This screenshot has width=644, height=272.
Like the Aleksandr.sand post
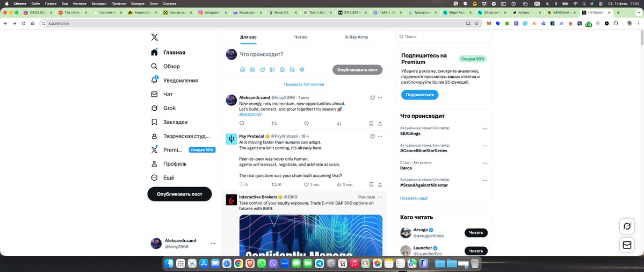306,123
